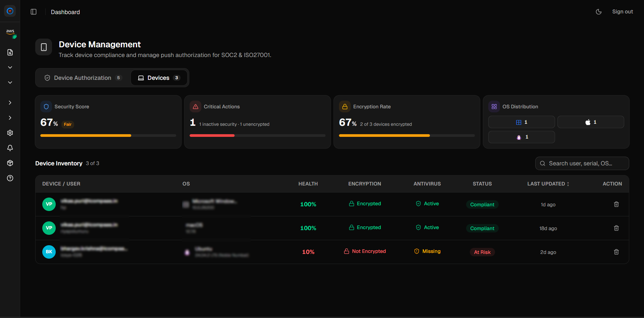Toggle dark mode with moon icon
644x318 pixels.
point(598,12)
